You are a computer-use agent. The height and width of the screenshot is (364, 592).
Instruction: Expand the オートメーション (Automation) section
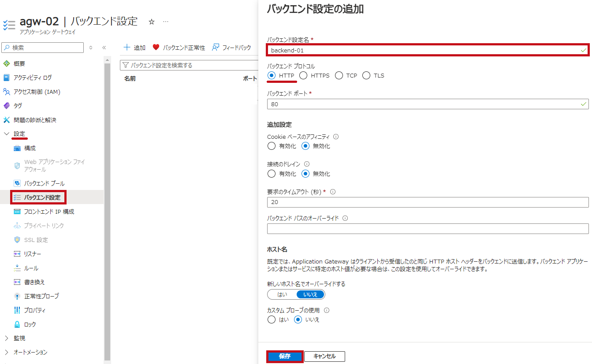pyautogui.click(x=6, y=353)
